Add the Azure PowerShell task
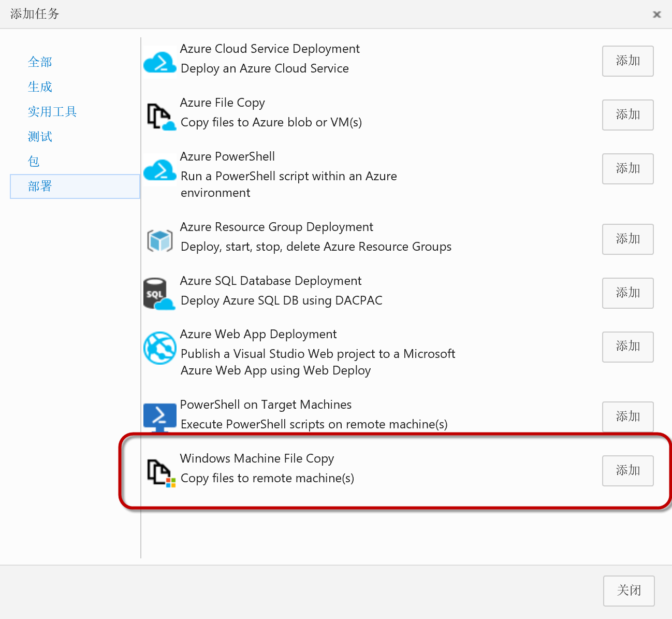Screen dimensions: 672x619 click(x=627, y=169)
